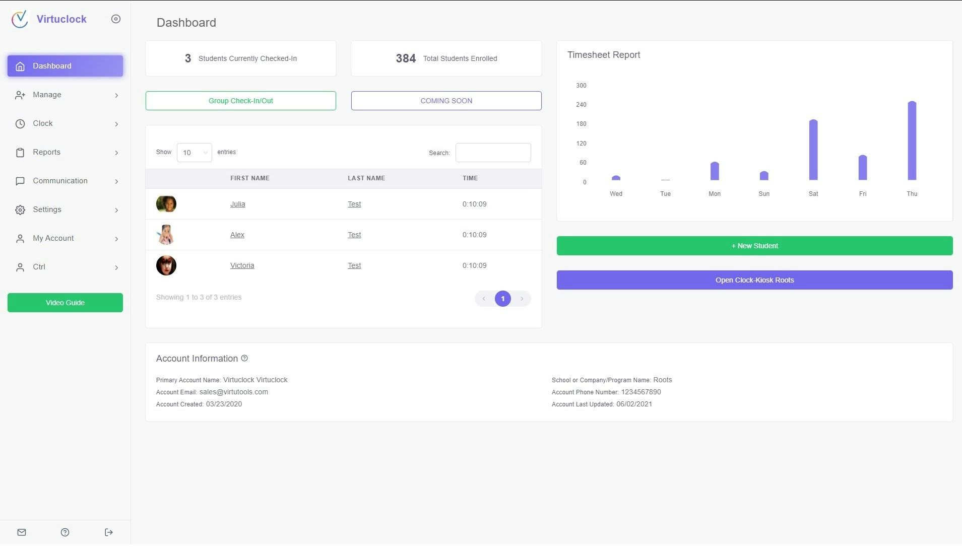Screen dimensions: 962x560
Task: Click the Dashboard home icon
Action: pyautogui.click(x=20, y=66)
